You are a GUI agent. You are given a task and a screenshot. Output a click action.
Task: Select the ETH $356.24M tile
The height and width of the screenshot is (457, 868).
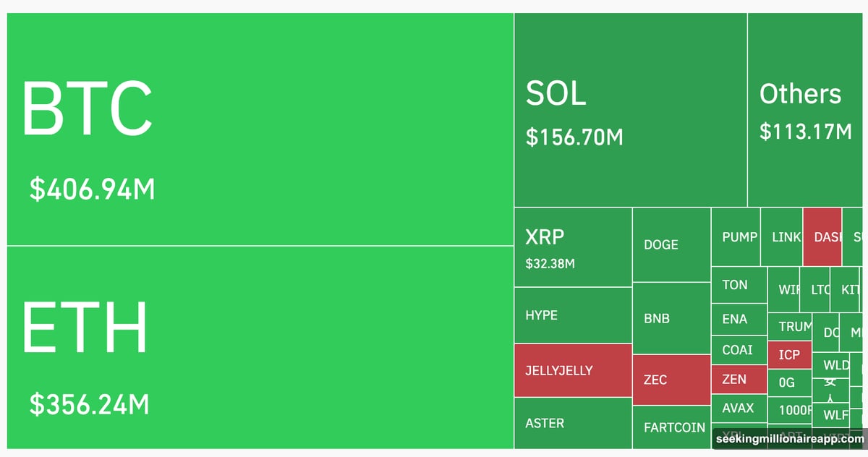tap(260, 347)
